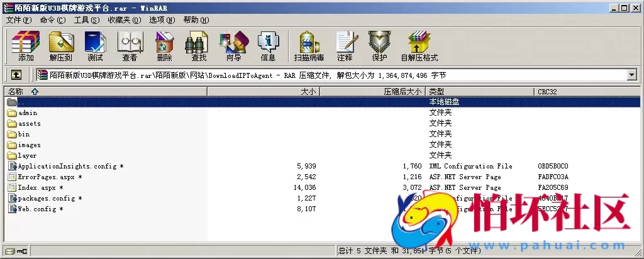Viewport: 644px width, 259px height.
Task: Select the bin folder icon
Action: point(12,135)
